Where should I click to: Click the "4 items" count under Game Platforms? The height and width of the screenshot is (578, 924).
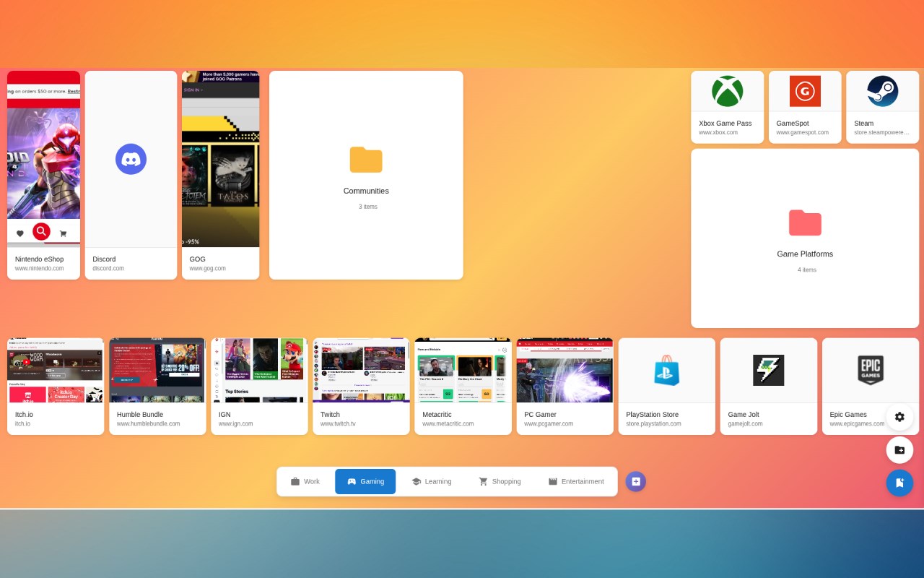pos(807,269)
